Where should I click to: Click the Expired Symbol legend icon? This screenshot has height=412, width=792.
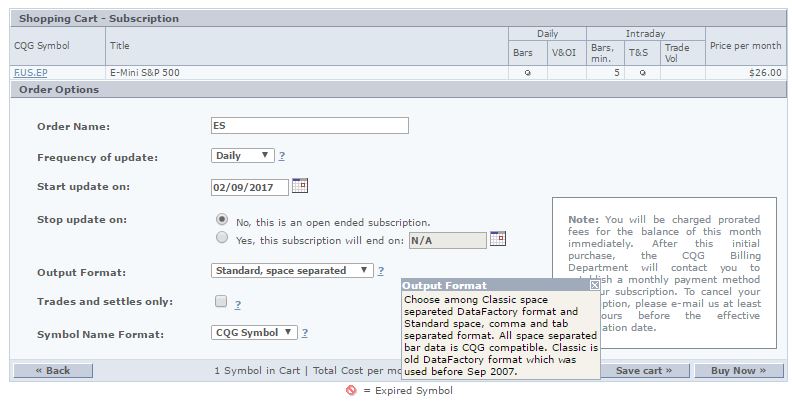351,390
